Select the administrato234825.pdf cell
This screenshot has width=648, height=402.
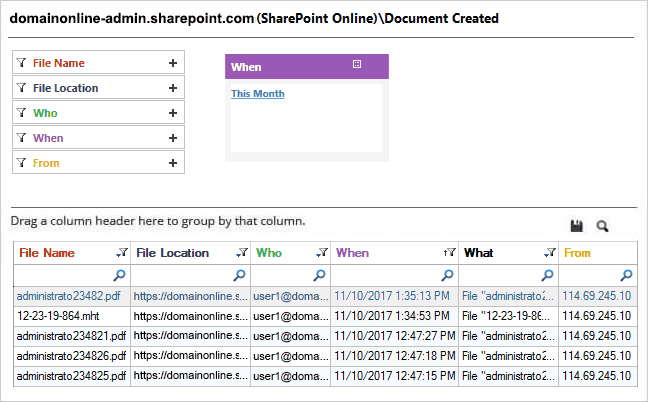pos(72,376)
